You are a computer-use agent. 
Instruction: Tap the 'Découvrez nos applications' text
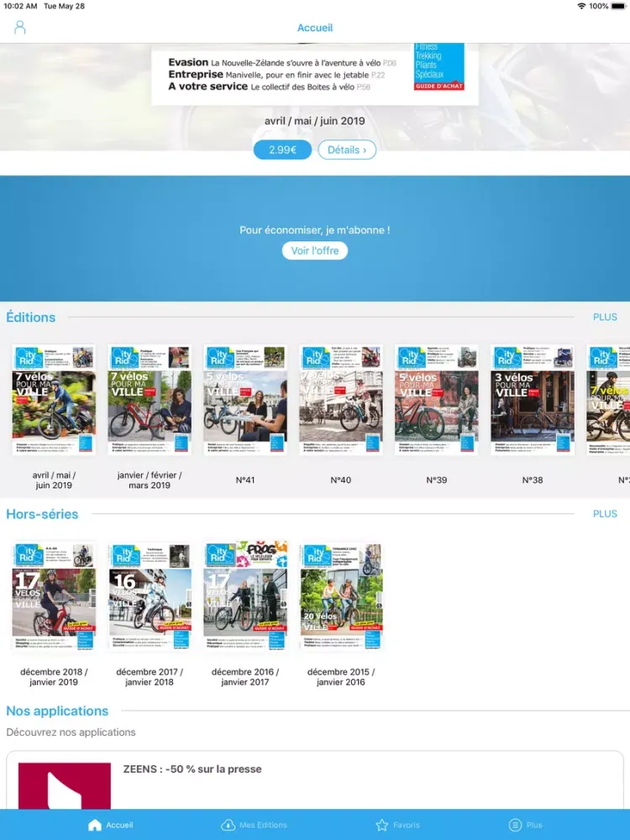coord(71,732)
